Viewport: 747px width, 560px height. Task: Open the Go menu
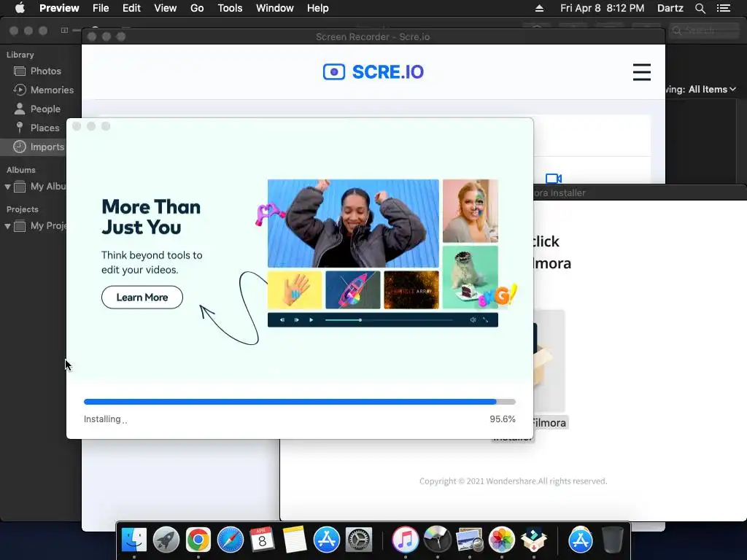pos(197,8)
